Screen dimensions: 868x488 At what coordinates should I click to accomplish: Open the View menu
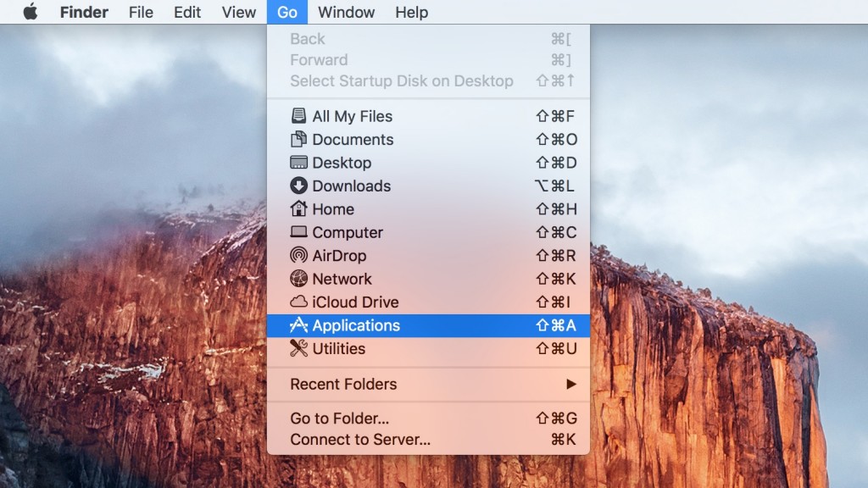pyautogui.click(x=238, y=12)
